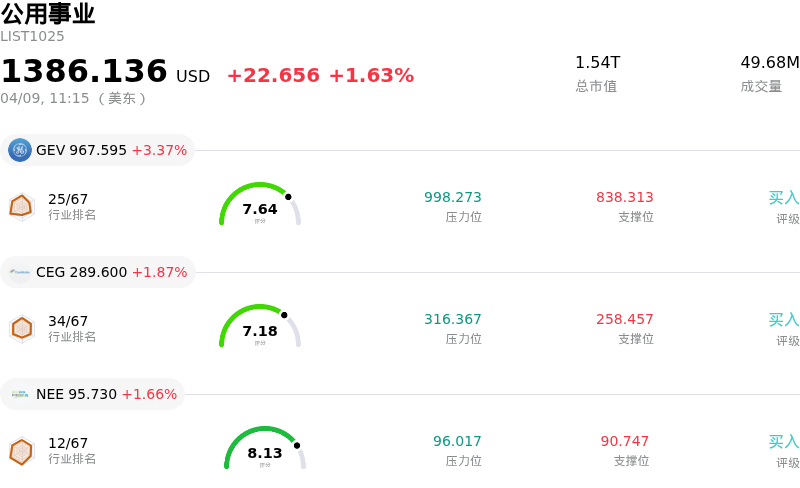Screen dimensions: 800x488
Task: Open the NEE 95.730 stock row header
Action: [x=94, y=395]
